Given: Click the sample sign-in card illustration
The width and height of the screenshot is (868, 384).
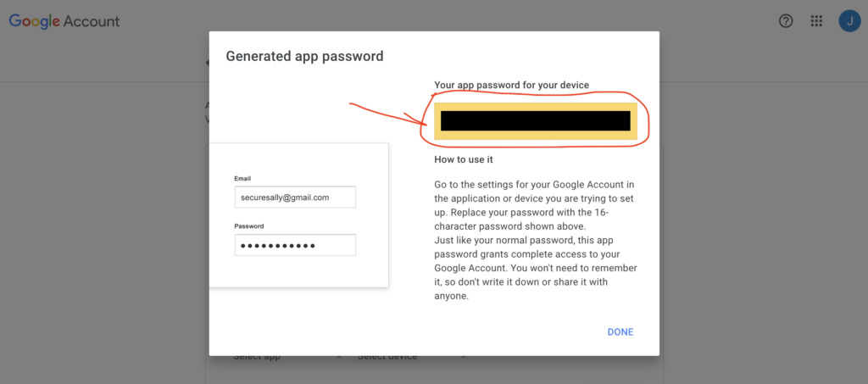Looking at the screenshot, I should coord(298,271).
